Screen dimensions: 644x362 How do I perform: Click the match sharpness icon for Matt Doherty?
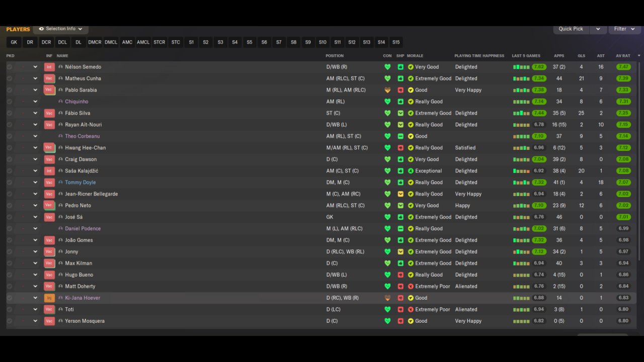[400, 286]
